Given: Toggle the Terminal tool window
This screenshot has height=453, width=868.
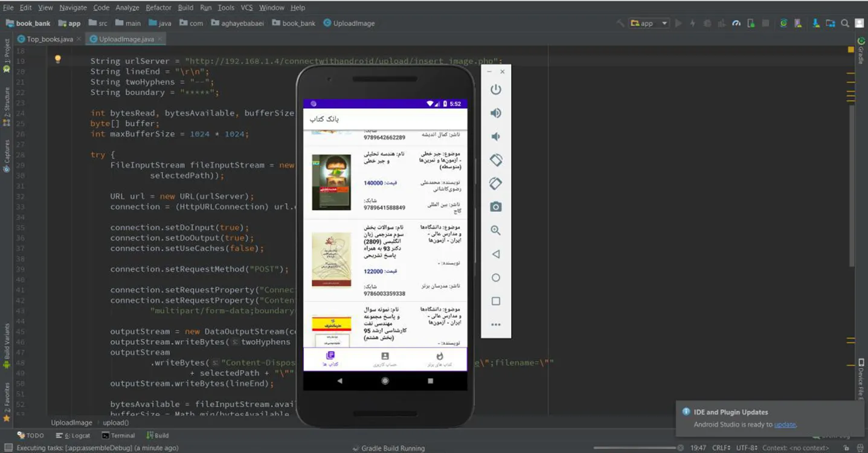Looking at the screenshot, I should click(118, 435).
